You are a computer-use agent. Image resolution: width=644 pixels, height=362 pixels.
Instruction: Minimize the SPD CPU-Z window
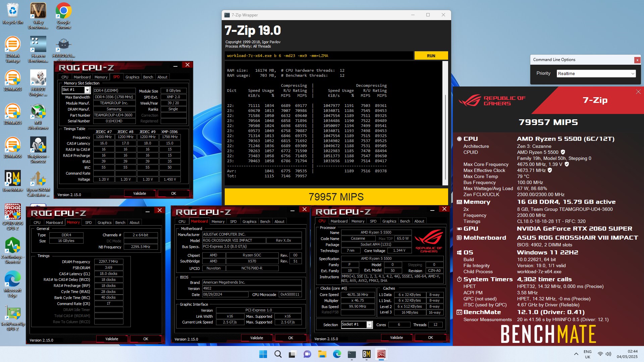[175, 66]
